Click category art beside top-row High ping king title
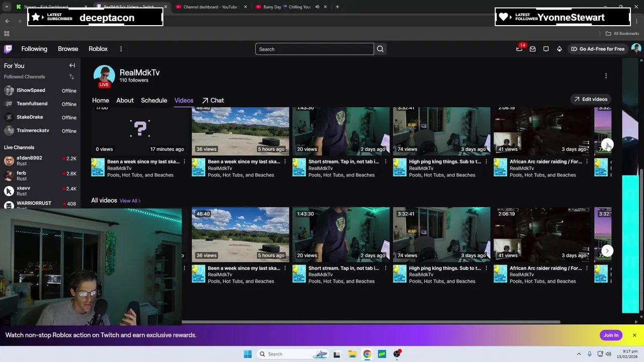The image size is (644, 362). point(399,167)
